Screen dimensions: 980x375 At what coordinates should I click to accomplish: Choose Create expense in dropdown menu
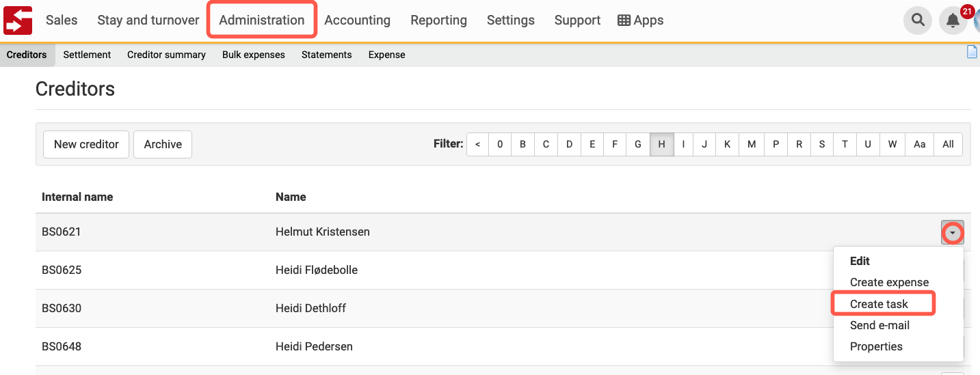[889, 282]
